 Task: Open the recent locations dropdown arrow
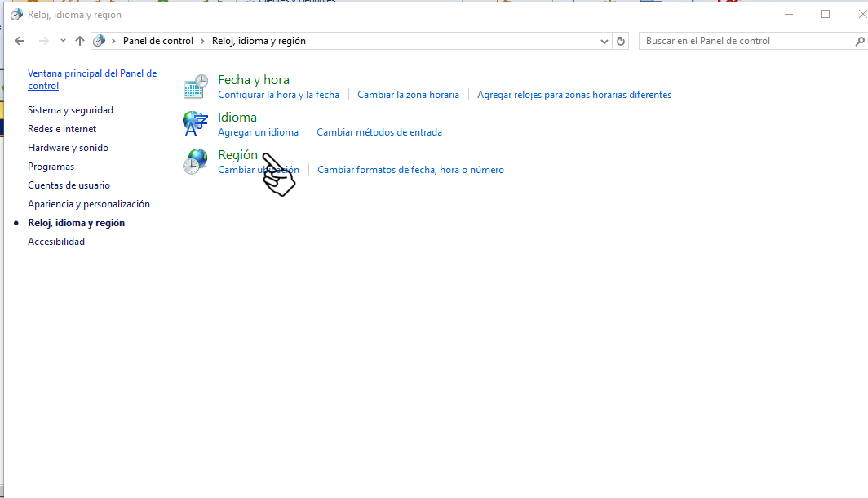63,41
